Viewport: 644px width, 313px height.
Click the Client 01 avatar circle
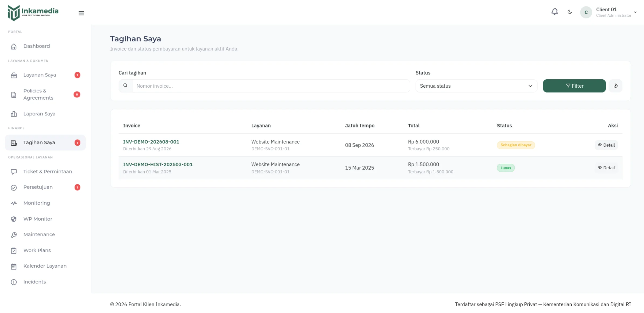tap(586, 12)
